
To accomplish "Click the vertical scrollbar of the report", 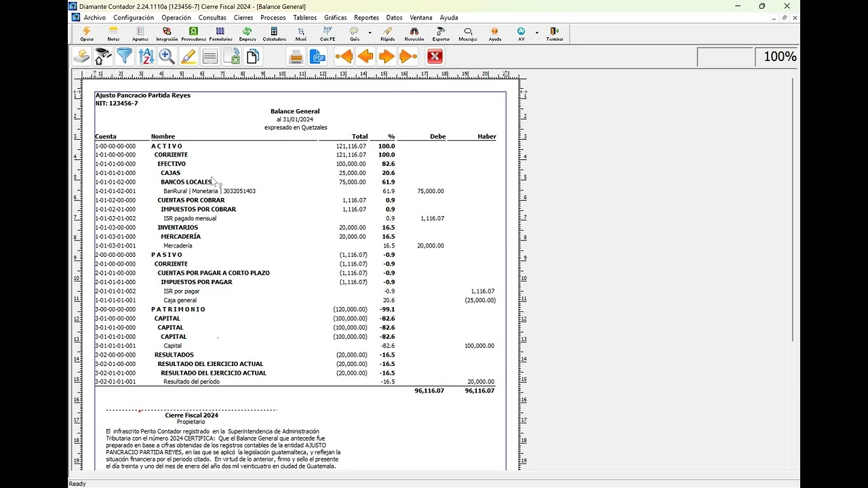I will pos(793,210).
